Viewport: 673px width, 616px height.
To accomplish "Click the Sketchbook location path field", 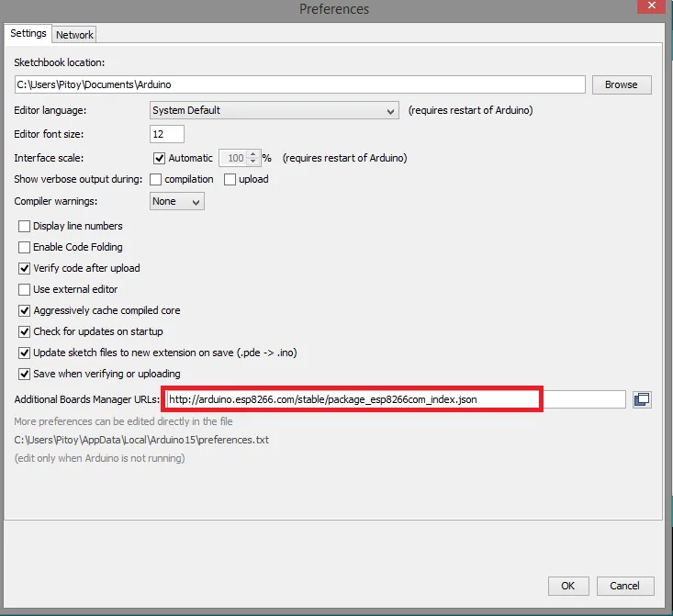I will click(x=300, y=84).
